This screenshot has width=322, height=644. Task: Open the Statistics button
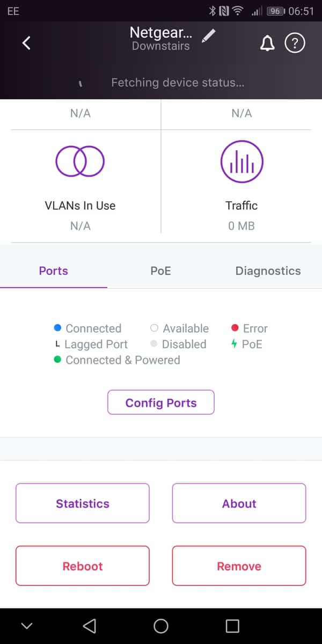point(83,503)
